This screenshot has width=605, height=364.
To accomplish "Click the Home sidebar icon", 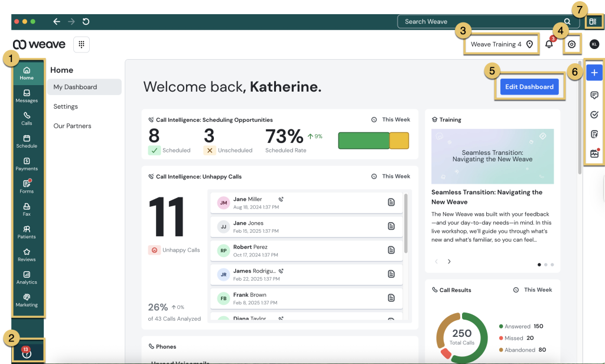I will 27,73.
